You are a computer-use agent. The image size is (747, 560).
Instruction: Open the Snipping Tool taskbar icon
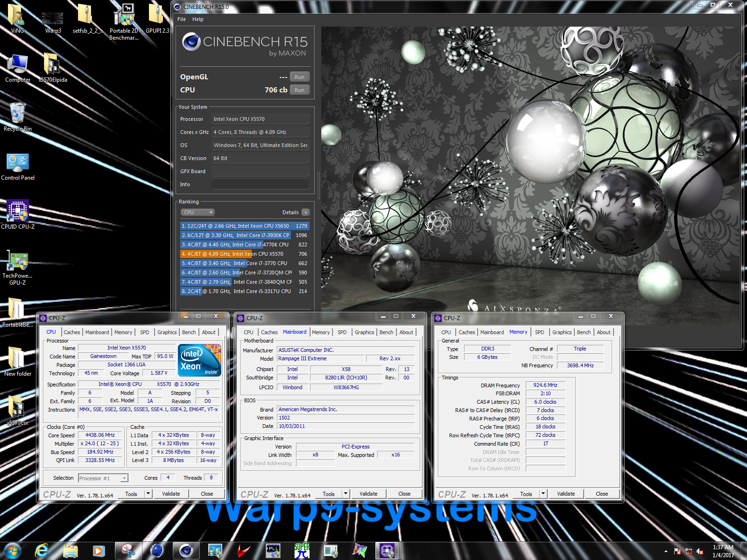pyautogui.click(x=128, y=551)
